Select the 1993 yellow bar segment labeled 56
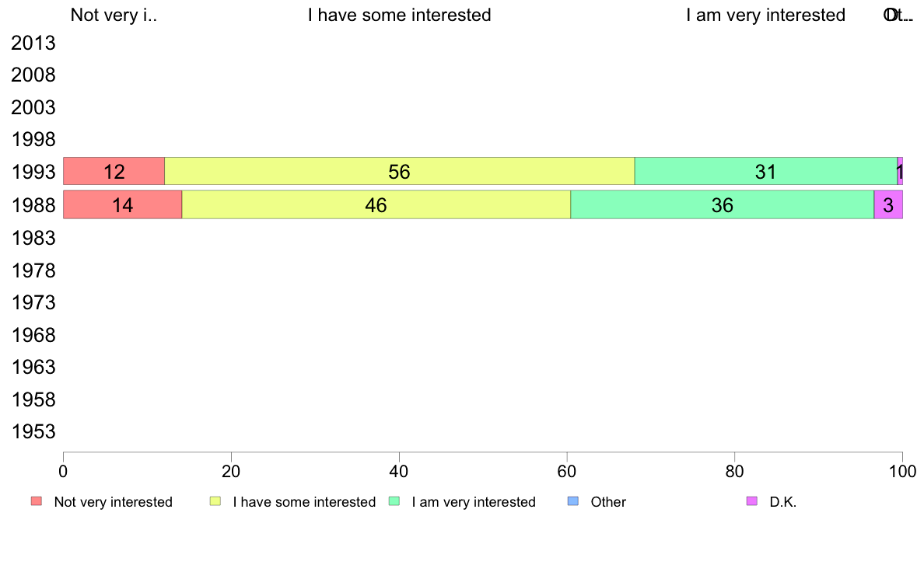 click(x=400, y=172)
